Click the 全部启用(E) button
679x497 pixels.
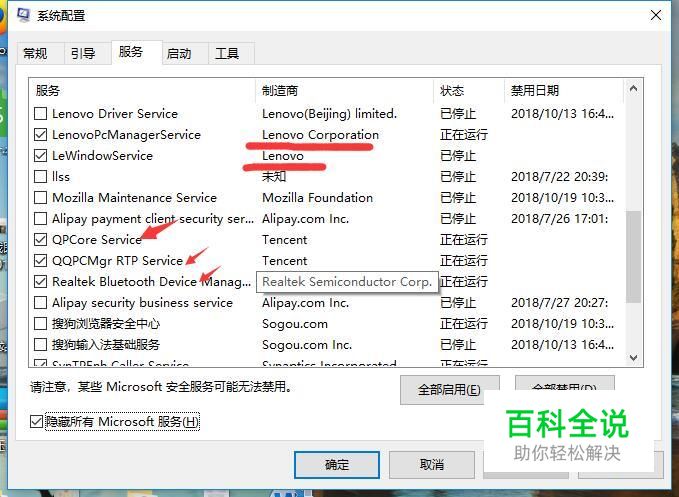pos(449,390)
